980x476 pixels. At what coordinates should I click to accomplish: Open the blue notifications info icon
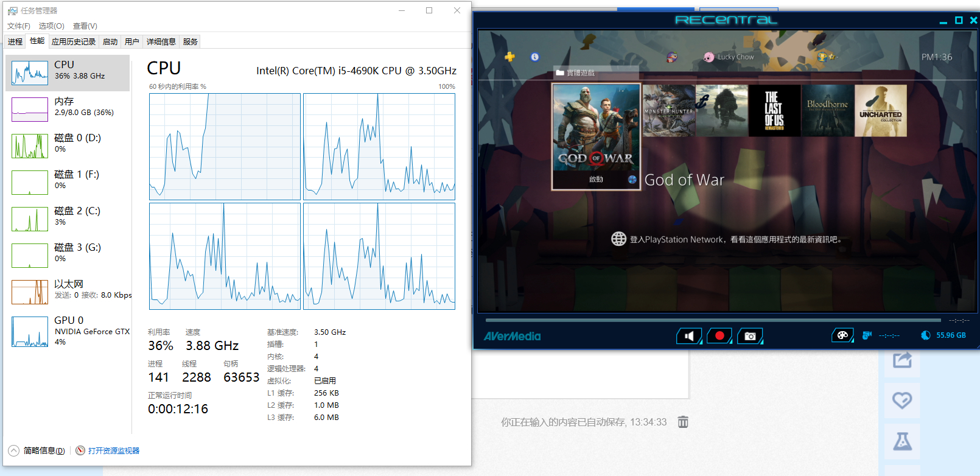tap(534, 57)
